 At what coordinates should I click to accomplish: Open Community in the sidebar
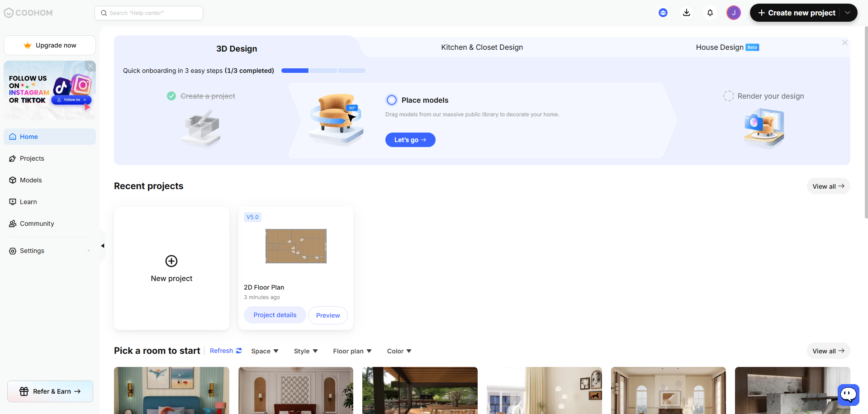(x=50, y=224)
